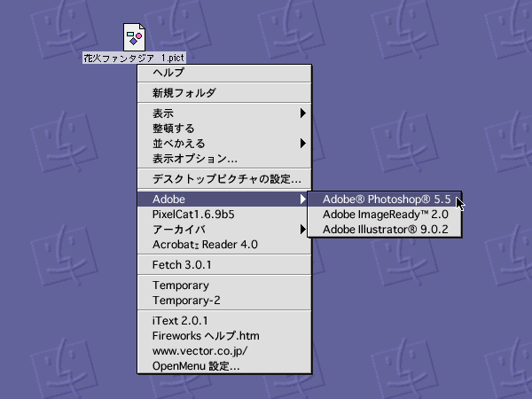Launch PixelCat1.6.9b5 from the menu

[x=224, y=215]
